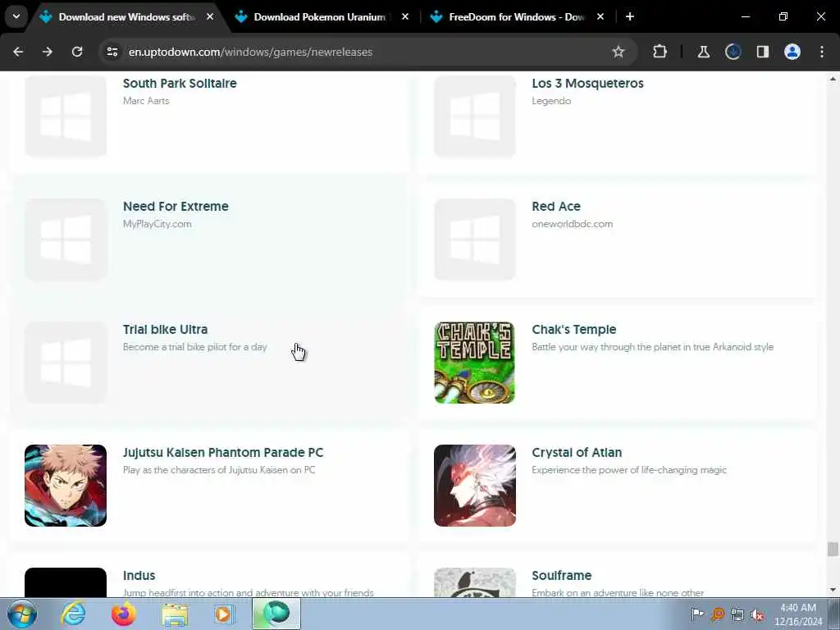Viewport: 840px width, 630px height.
Task: Click 'Become a trial bike pilot for a day'
Action: tap(195, 347)
